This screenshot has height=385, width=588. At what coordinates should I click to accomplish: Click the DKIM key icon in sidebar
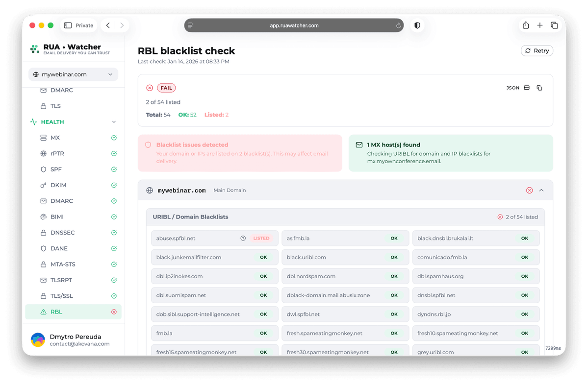[44, 185]
